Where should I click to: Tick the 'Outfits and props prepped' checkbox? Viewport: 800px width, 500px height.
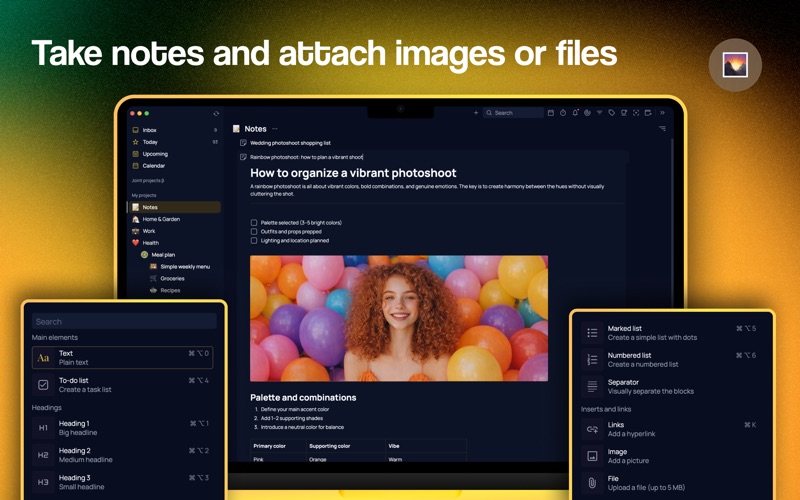[254, 232]
